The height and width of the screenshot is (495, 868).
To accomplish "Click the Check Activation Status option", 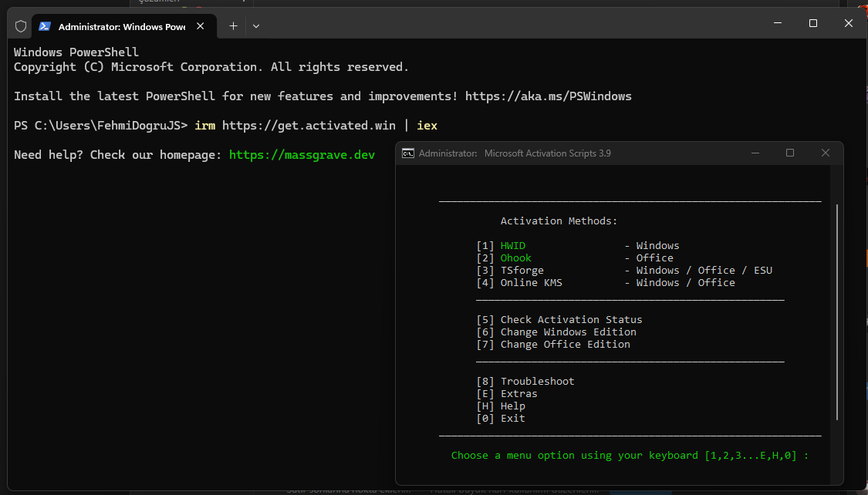I will (x=571, y=320).
